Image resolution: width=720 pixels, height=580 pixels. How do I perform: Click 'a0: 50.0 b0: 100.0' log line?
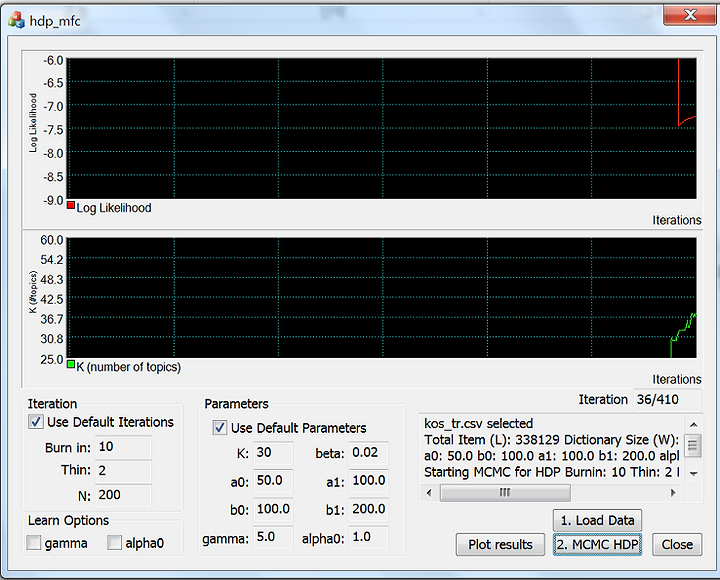551,456
